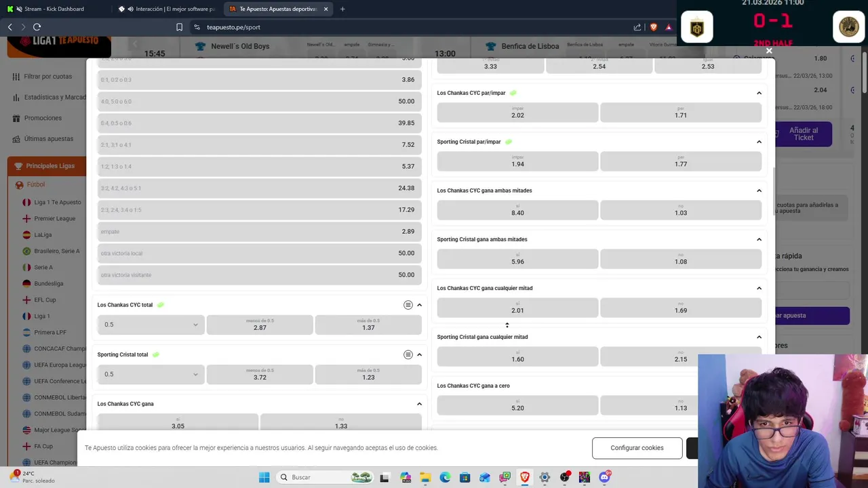Switch to the Interacción browser tab
Viewport: 868px width, 488px height.
click(x=167, y=9)
